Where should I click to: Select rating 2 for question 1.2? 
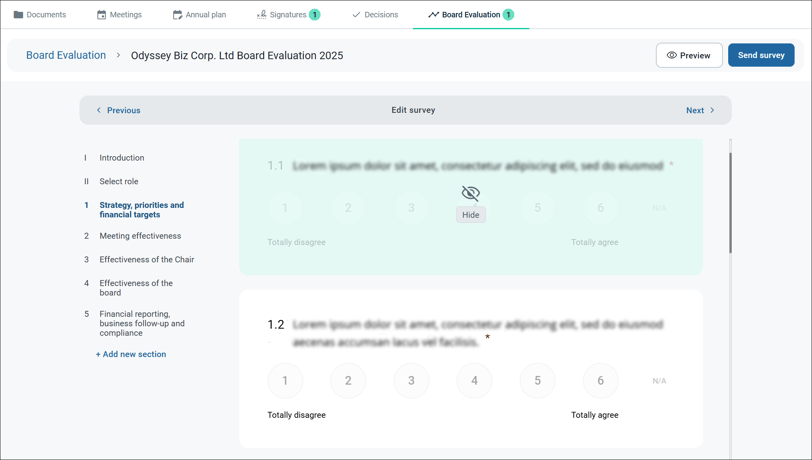coord(348,381)
